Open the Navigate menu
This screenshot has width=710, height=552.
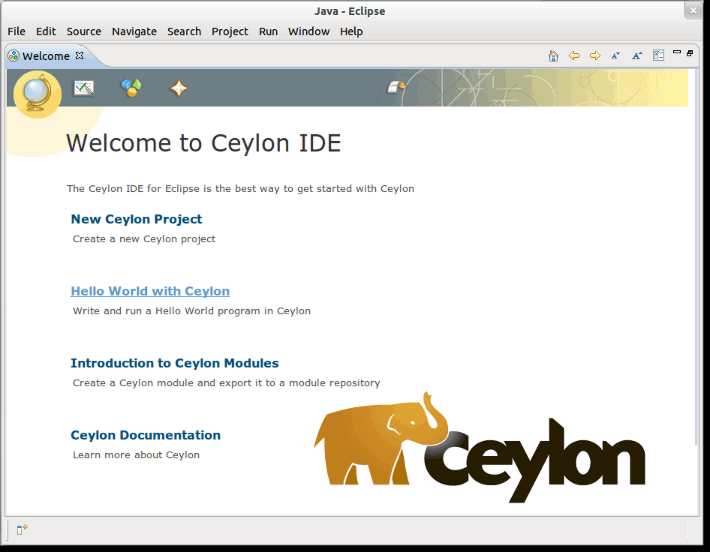pos(134,31)
